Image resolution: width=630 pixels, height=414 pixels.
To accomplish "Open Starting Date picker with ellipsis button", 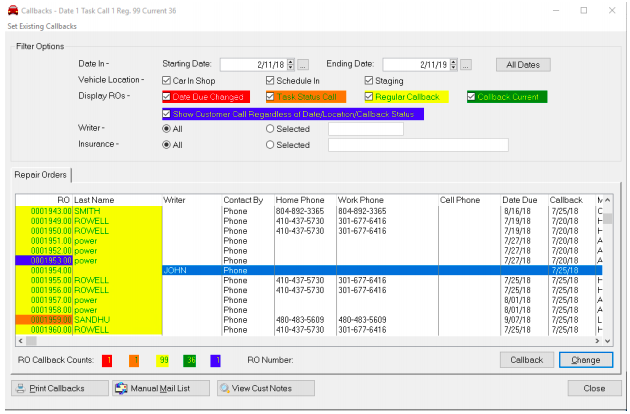I will click(x=303, y=64).
